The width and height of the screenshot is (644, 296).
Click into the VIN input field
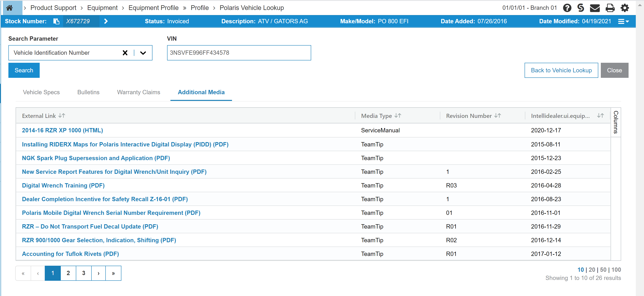tap(239, 53)
